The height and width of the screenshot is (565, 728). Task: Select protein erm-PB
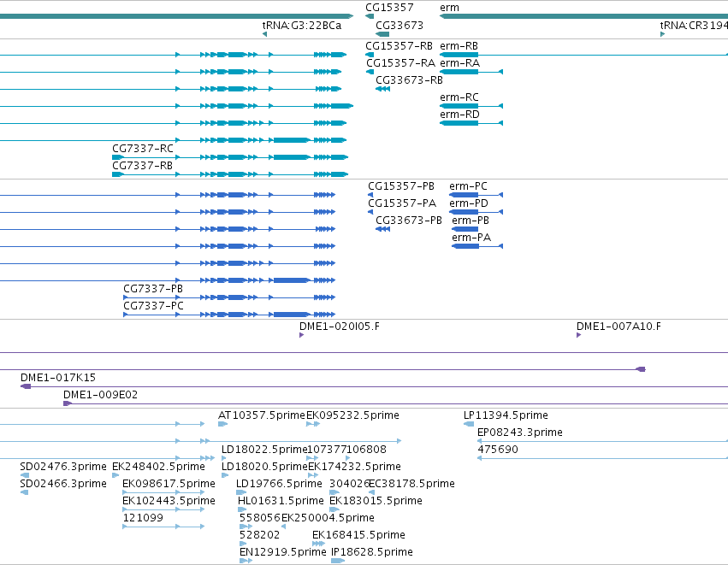(471, 221)
